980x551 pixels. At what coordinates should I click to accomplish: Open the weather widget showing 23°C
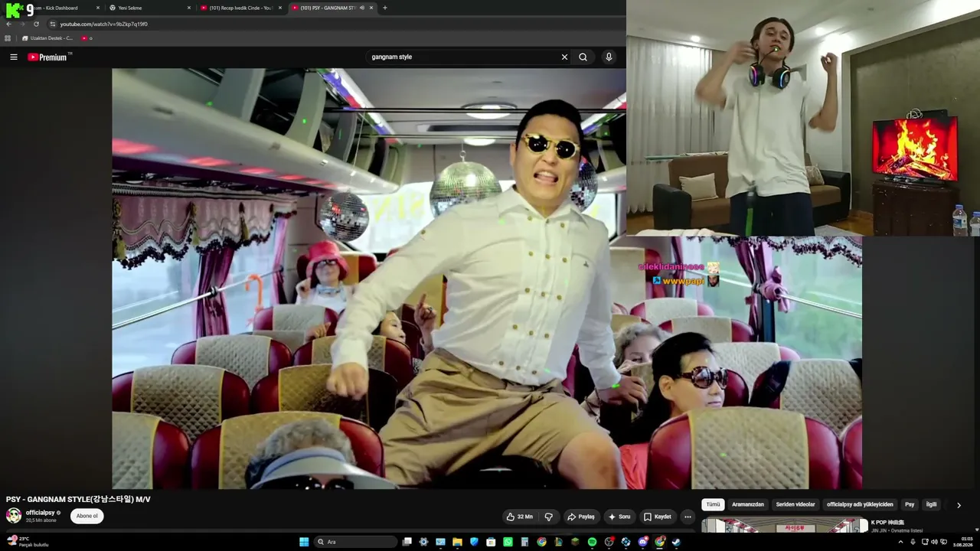point(28,541)
